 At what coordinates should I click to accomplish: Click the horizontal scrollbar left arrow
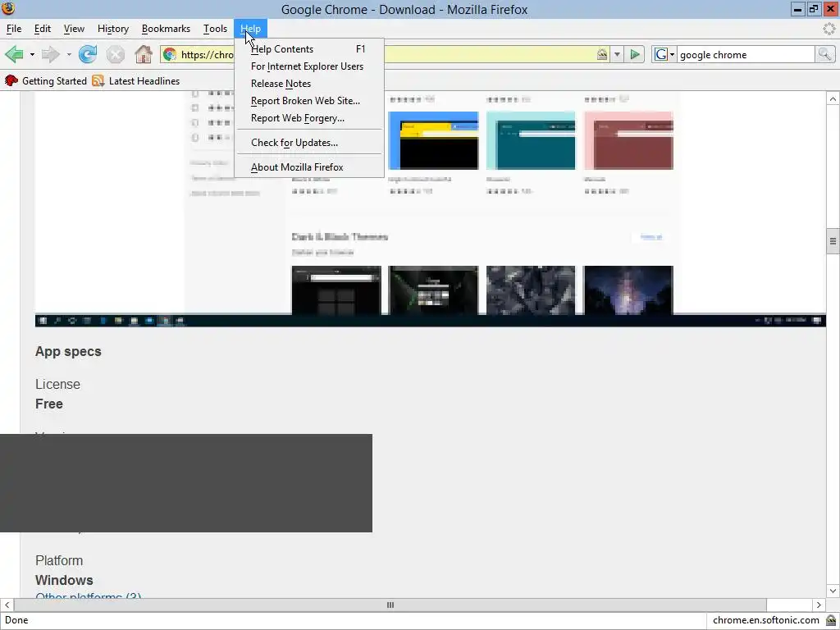coord(7,605)
